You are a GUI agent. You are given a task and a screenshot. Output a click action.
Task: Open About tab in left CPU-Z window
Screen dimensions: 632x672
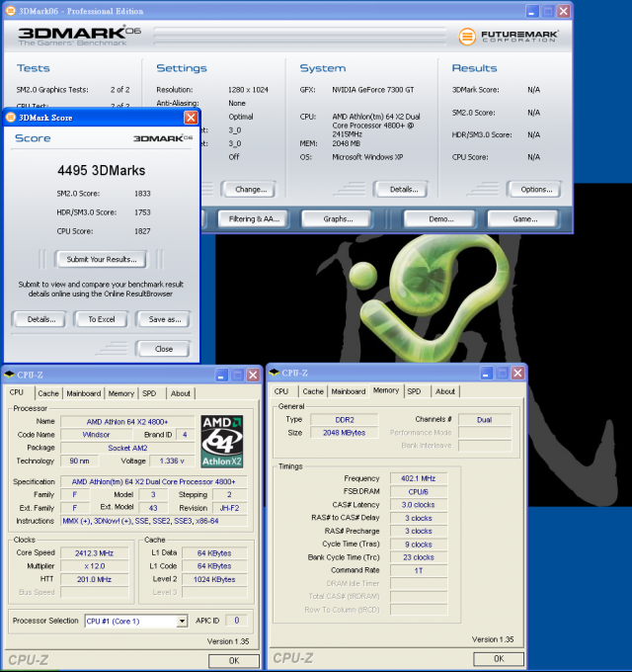(x=181, y=393)
